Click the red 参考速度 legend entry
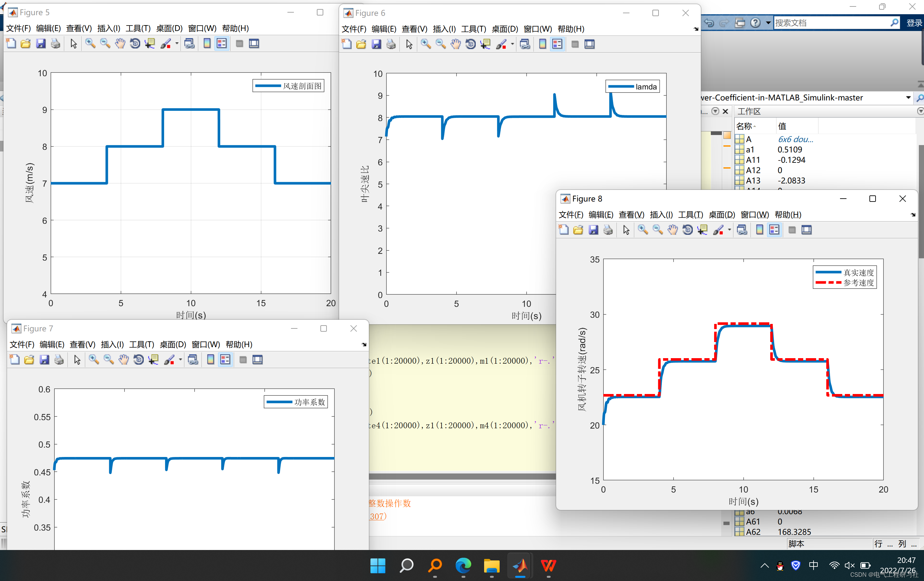The image size is (924, 581). pos(858,283)
